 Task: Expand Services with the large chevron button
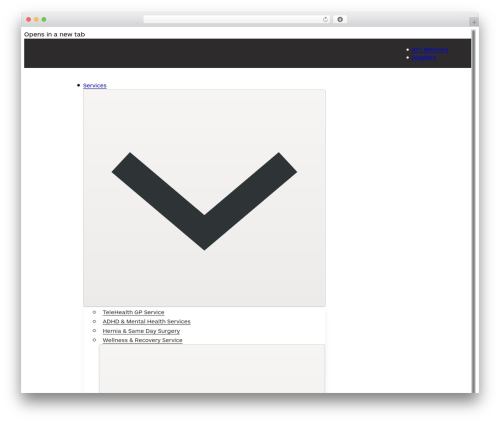pyautogui.click(x=204, y=198)
